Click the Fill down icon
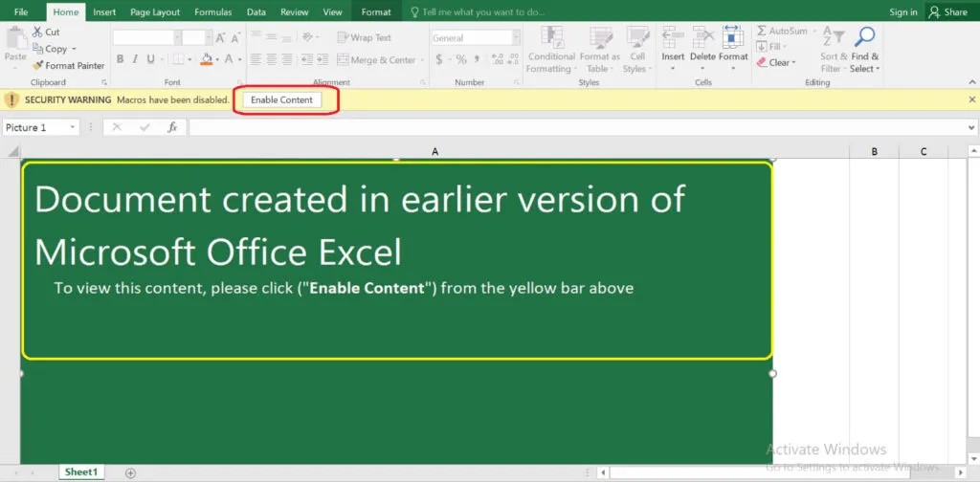This screenshot has width=980, height=482. point(762,47)
